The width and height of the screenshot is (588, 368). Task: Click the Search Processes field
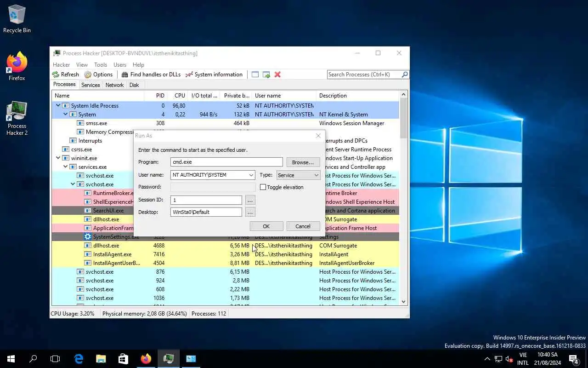click(x=364, y=75)
